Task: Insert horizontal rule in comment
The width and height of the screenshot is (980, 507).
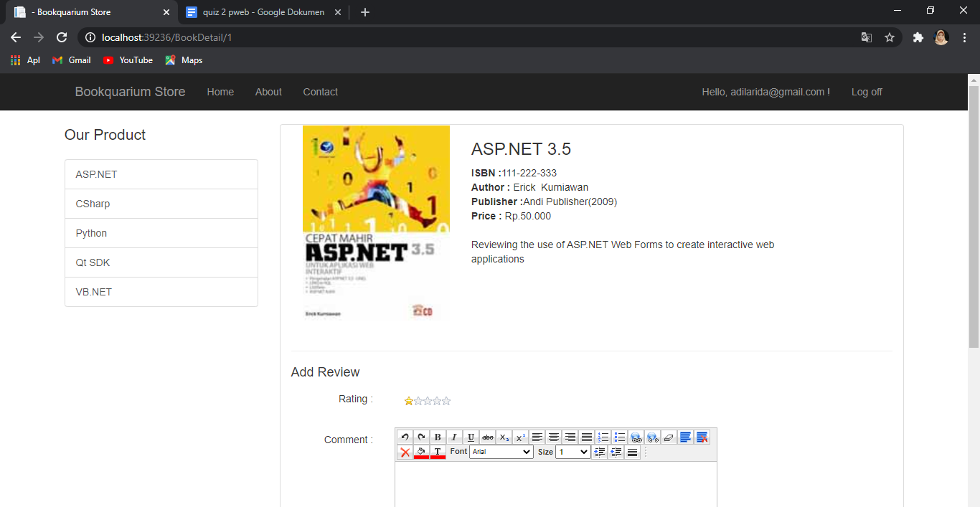Action: pos(632,452)
